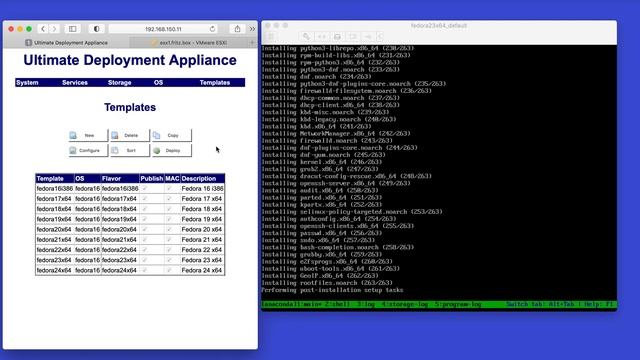Select template cell fedora24x64
640x360 pixels.
point(55,270)
